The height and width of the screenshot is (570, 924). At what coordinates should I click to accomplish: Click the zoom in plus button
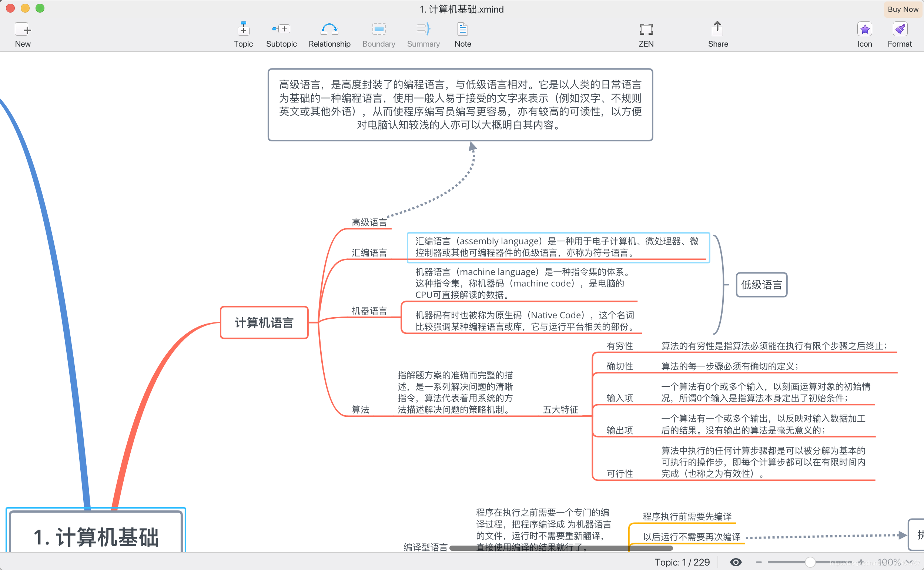click(x=861, y=562)
